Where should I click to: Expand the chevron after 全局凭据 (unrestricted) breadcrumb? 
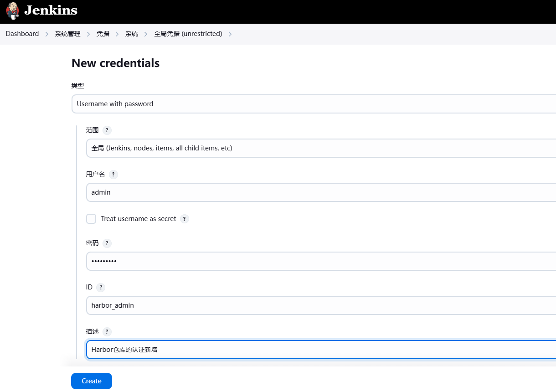(230, 34)
